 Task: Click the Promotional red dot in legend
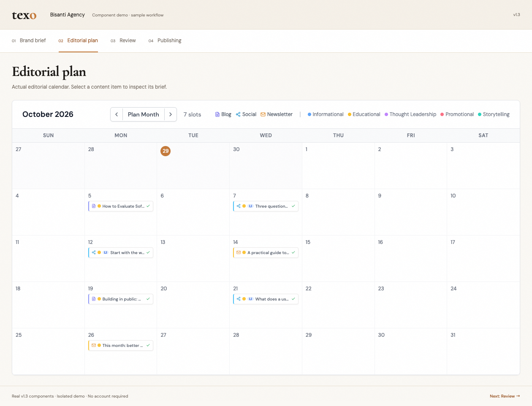[x=442, y=114]
